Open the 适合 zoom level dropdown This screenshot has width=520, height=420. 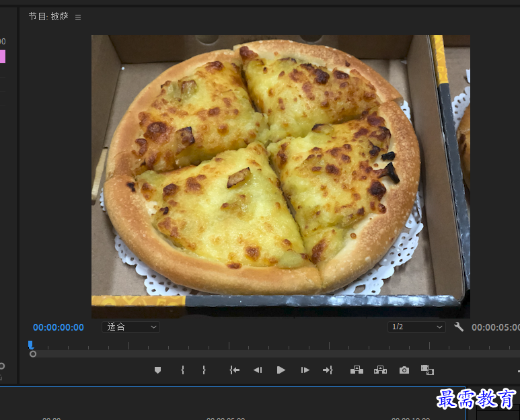tap(131, 327)
